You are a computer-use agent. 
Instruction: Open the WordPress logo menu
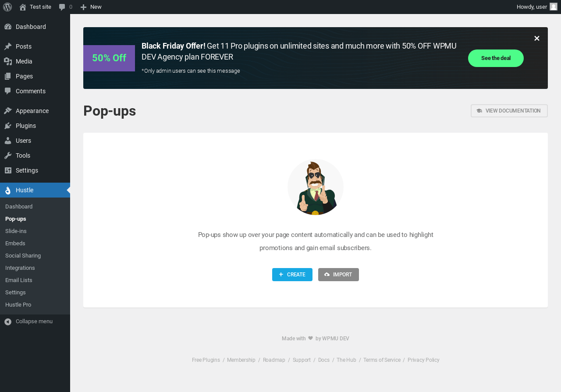point(7,7)
